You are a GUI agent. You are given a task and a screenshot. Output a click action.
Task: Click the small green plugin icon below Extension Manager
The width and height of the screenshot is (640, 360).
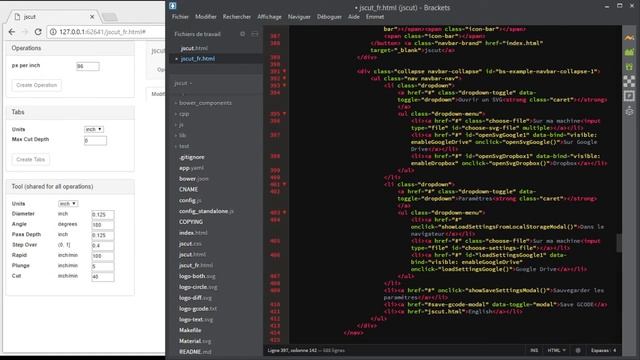point(629,67)
